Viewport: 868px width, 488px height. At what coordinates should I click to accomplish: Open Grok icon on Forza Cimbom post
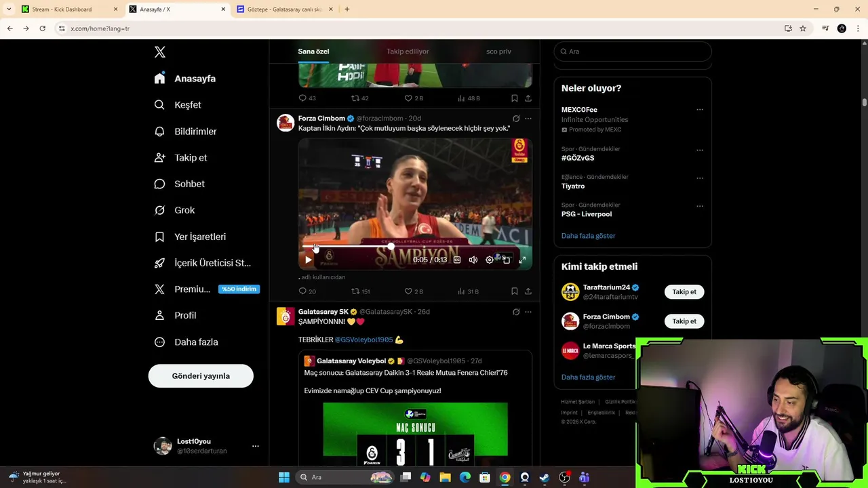click(x=516, y=119)
